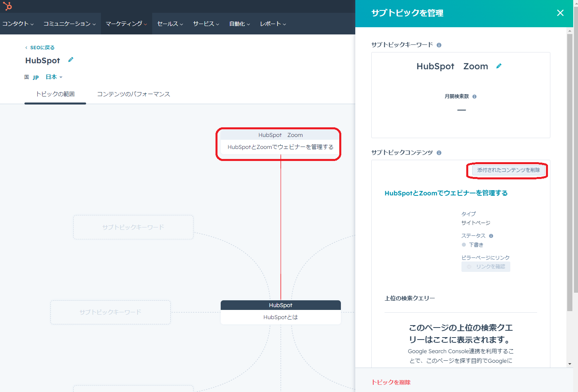Click the empty サブトピックキーワード placeholder left of the pillar node
This screenshot has width=578, height=392.
click(111, 312)
